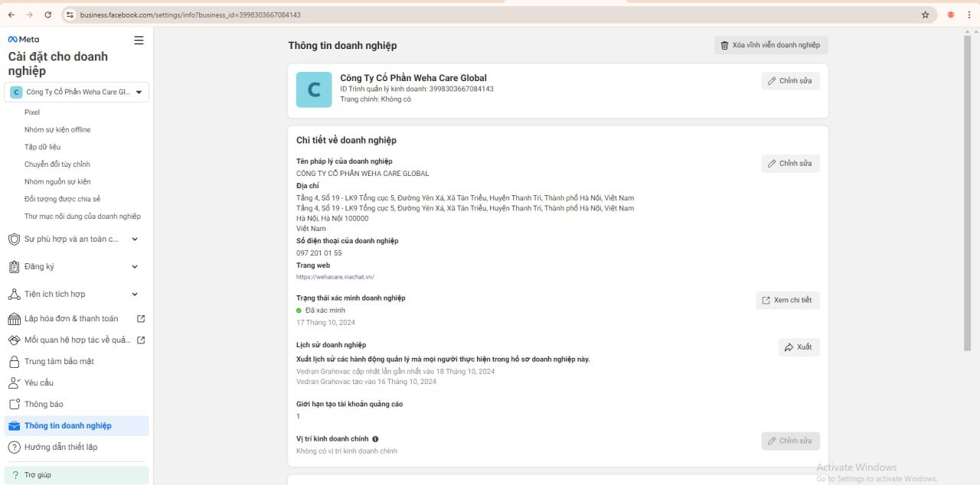
Task: Click CÔNG TY CỔ PHẦN WEHA CARE GLOBAL text
Action: coord(363,174)
